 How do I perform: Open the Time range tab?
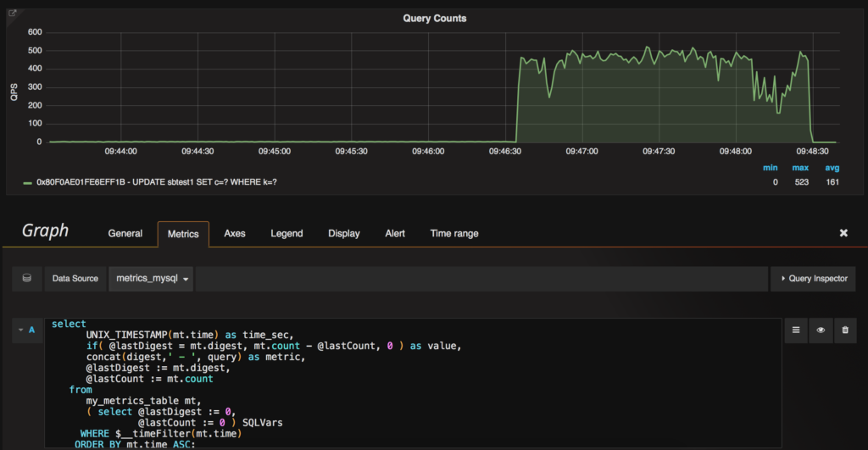point(453,233)
